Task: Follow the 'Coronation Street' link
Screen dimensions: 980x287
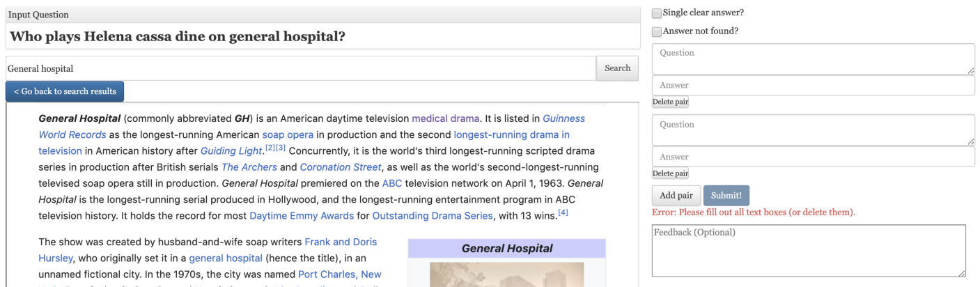Action: click(x=341, y=167)
